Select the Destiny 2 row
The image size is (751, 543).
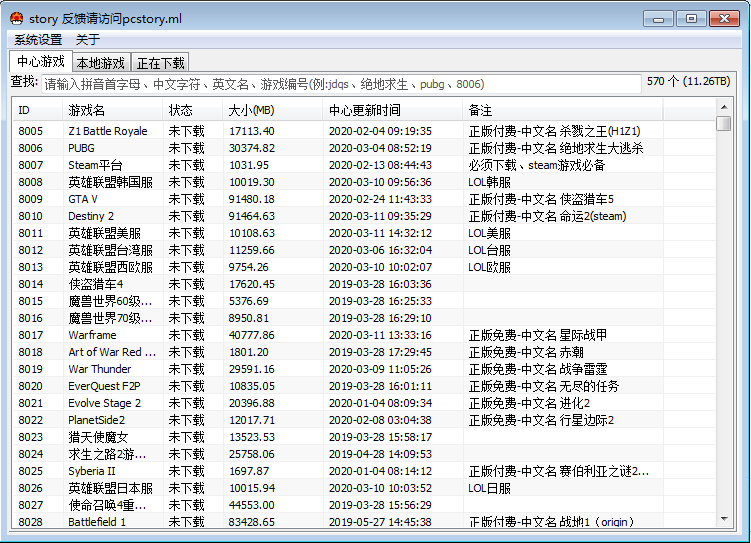(364, 216)
